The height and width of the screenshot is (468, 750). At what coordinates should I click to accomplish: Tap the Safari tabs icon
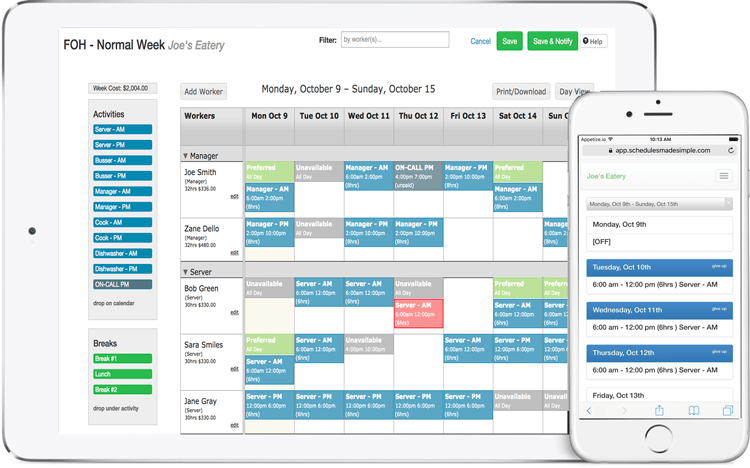[728, 411]
